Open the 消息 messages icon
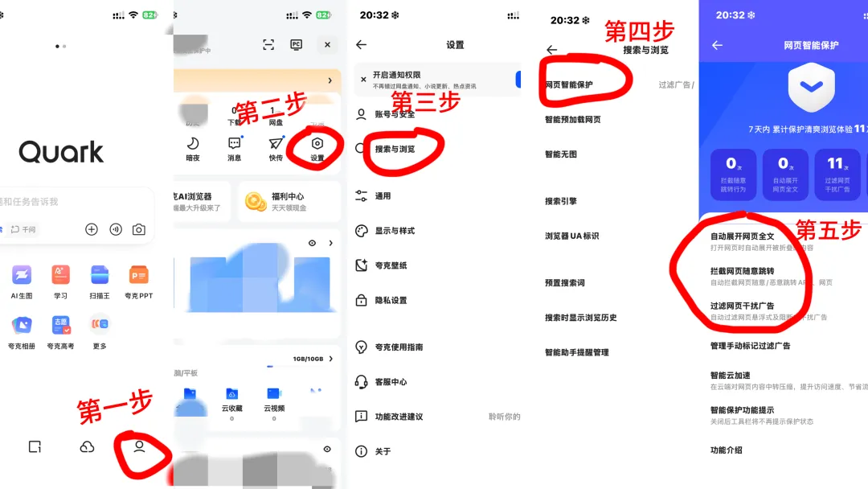This screenshot has width=868, height=489. [x=234, y=149]
